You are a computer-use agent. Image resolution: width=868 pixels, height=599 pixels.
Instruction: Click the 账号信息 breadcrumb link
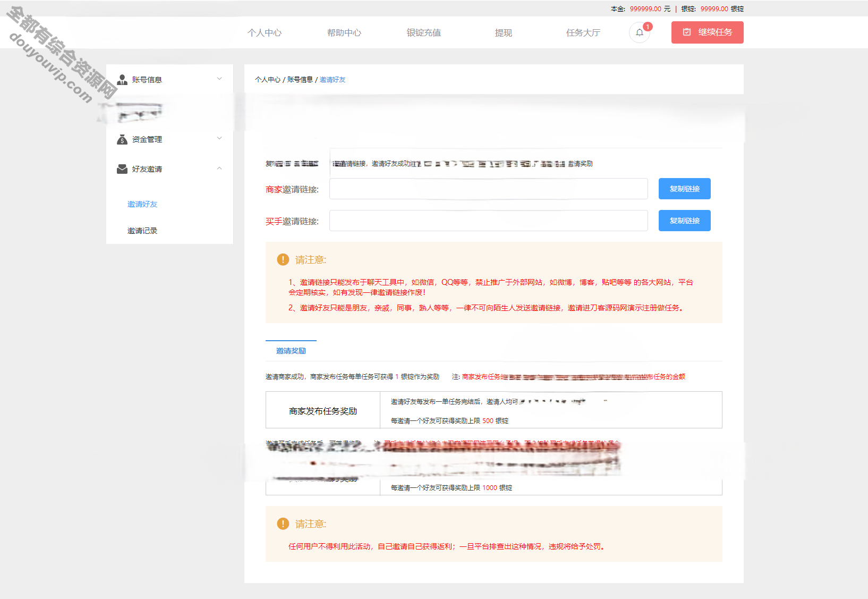pyautogui.click(x=300, y=80)
